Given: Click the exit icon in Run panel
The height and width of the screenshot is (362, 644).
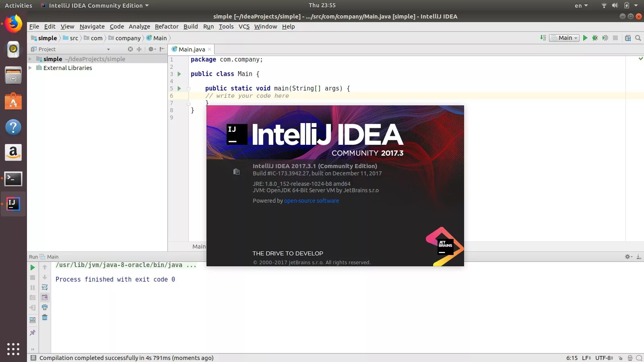Looking at the screenshot, I should click(33, 308).
